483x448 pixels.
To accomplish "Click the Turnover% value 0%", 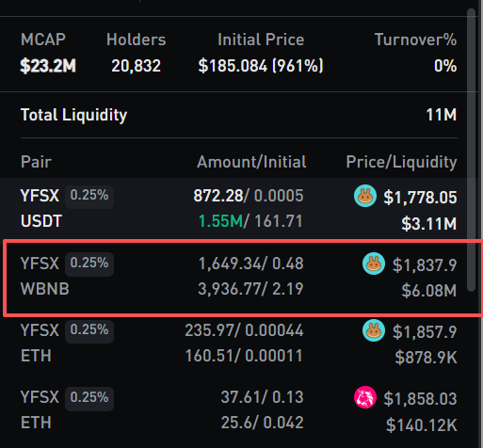I will click(x=445, y=66).
